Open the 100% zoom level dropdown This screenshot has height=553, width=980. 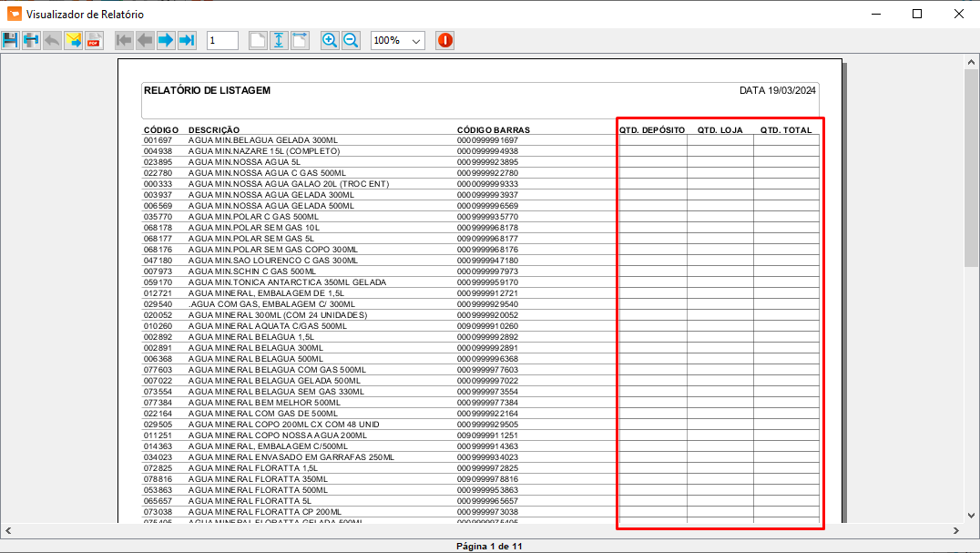click(397, 41)
